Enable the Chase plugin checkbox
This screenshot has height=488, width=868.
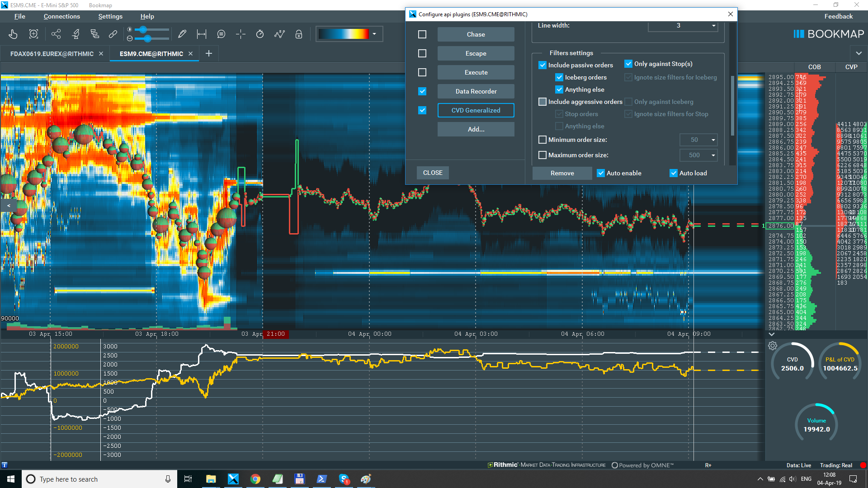click(x=422, y=34)
